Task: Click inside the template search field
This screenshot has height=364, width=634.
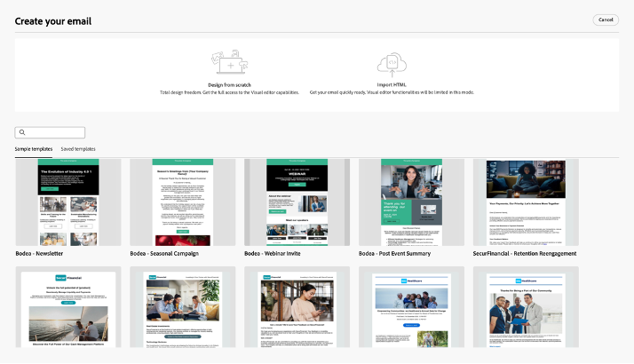Action: tap(55, 132)
